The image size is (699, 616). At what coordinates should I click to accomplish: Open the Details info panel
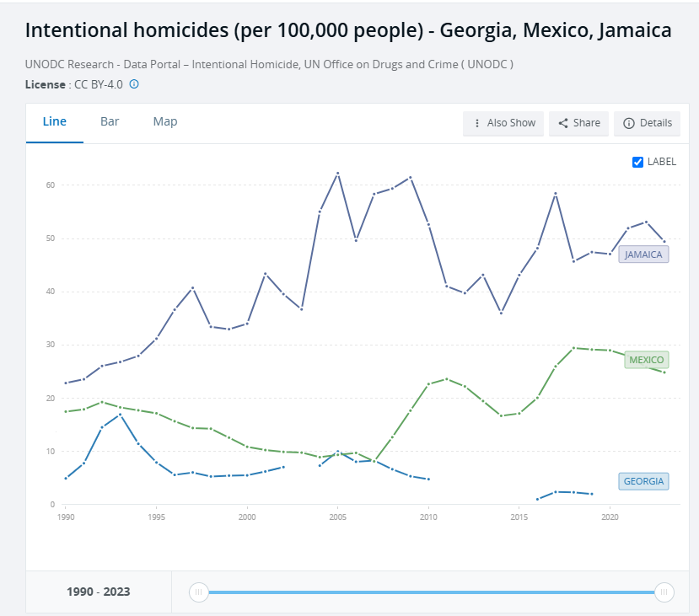[647, 123]
